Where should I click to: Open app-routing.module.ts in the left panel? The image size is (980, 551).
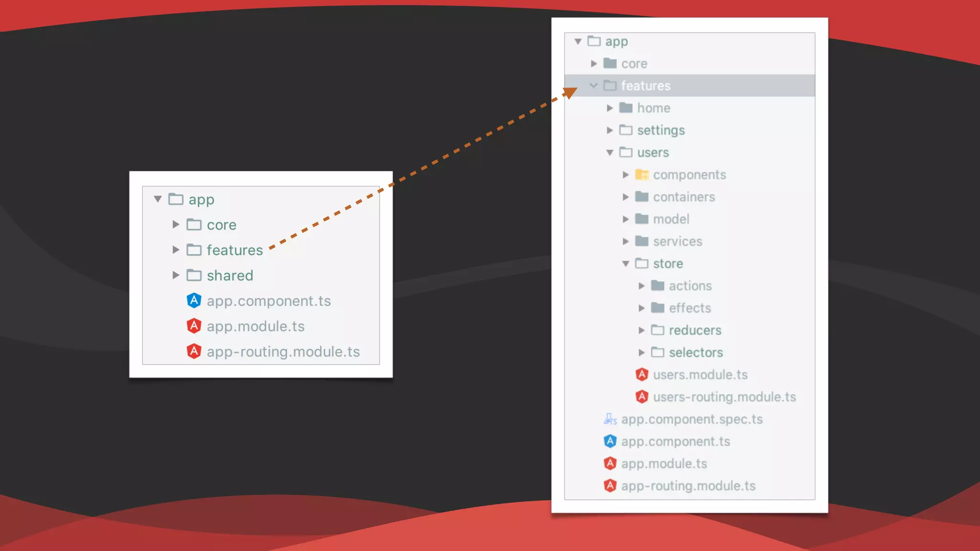(x=283, y=352)
